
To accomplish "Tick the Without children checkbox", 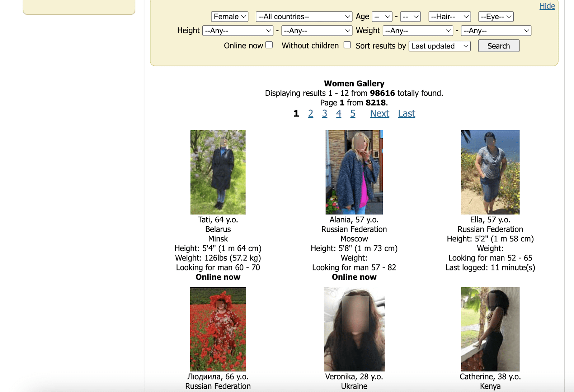I will point(347,45).
